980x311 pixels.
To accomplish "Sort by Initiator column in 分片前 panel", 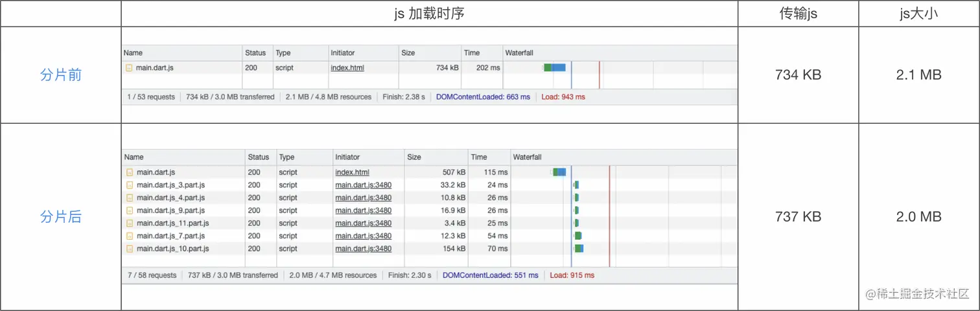I will point(363,52).
